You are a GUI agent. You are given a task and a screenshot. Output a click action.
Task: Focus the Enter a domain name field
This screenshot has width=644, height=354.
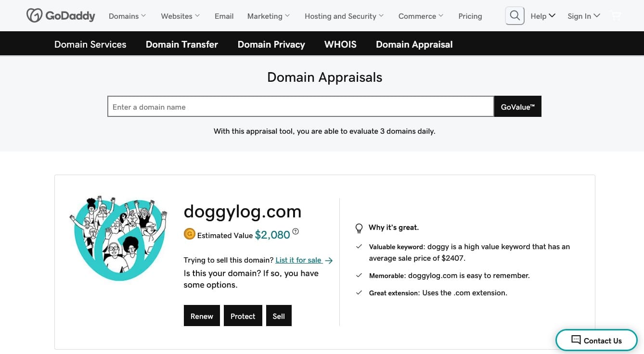tap(301, 106)
